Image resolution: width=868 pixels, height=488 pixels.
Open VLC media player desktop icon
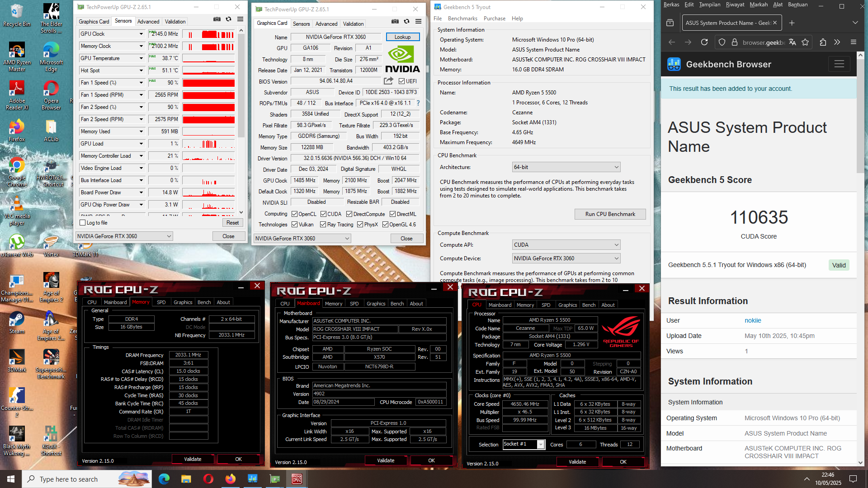click(x=17, y=210)
